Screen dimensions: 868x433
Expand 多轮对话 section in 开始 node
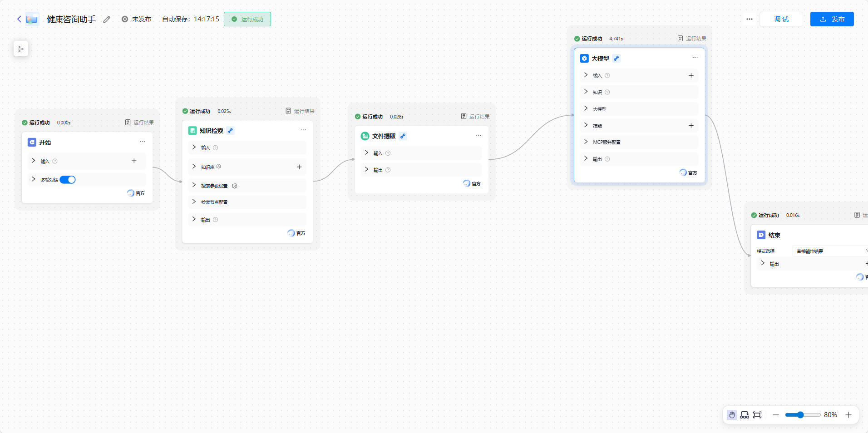pos(34,179)
